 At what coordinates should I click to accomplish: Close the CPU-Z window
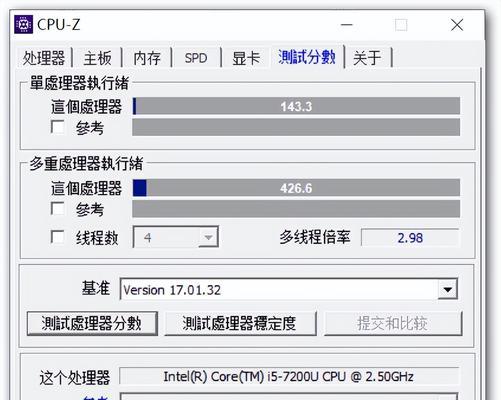click(x=457, y=25)
